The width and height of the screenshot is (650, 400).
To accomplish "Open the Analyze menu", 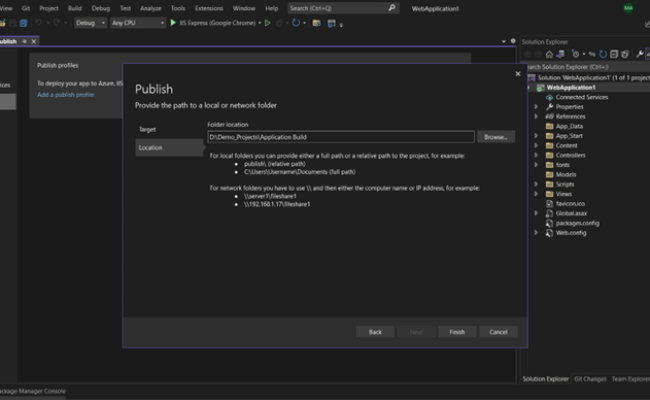I will [150, 8].
